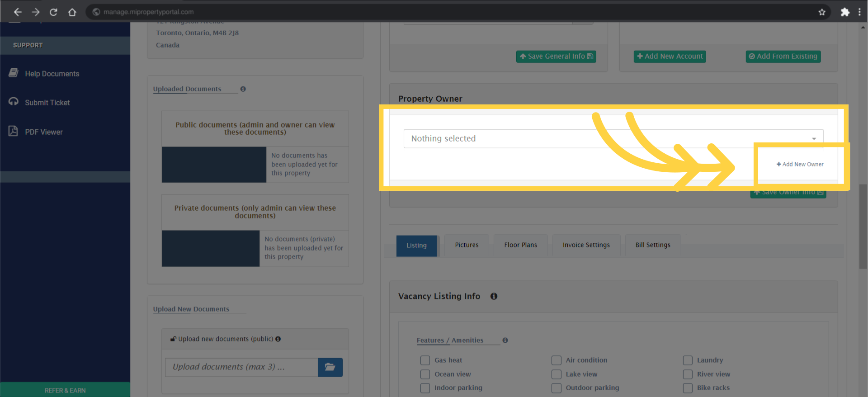Check the Indoor parking checkbox

[425, 388]
